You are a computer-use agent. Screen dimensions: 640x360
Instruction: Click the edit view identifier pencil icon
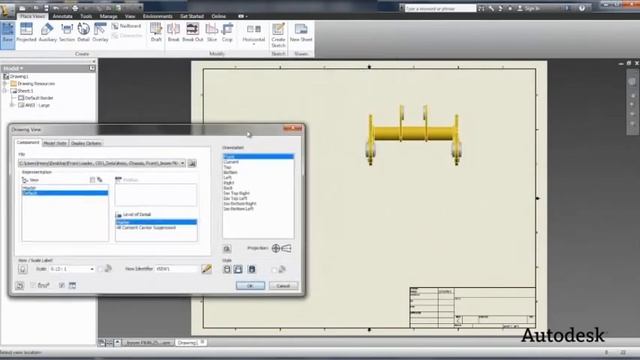pyautogui.click(x=207, y=269)
